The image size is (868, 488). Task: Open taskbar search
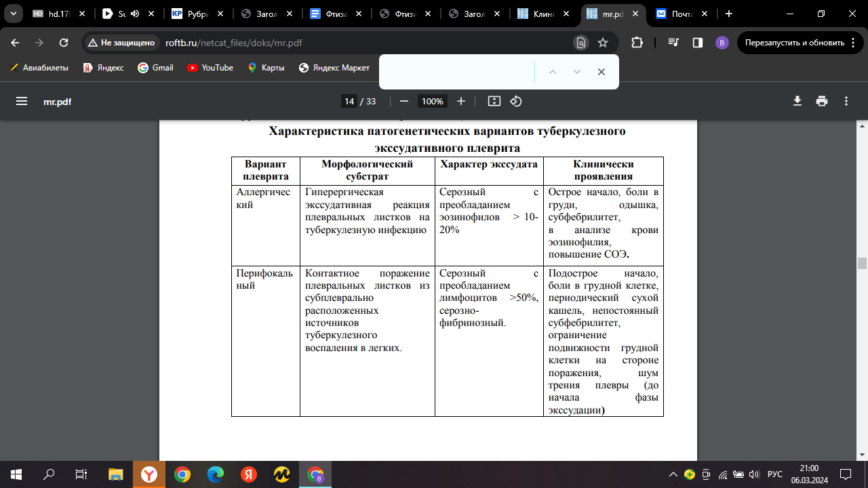(49, 474)
